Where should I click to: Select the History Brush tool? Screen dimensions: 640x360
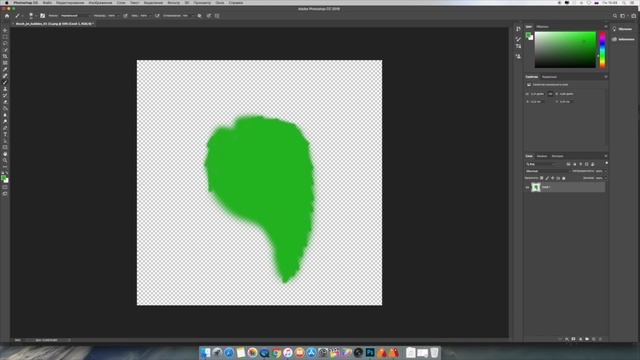click(5, 95)
